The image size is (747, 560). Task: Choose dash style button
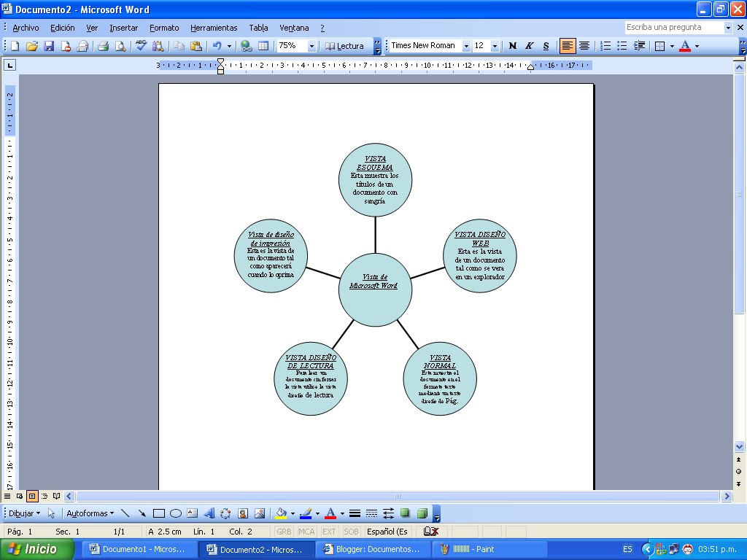371,513
